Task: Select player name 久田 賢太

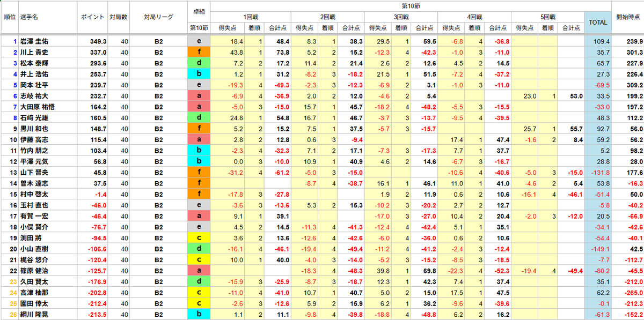Action: [x=34, y=281]
